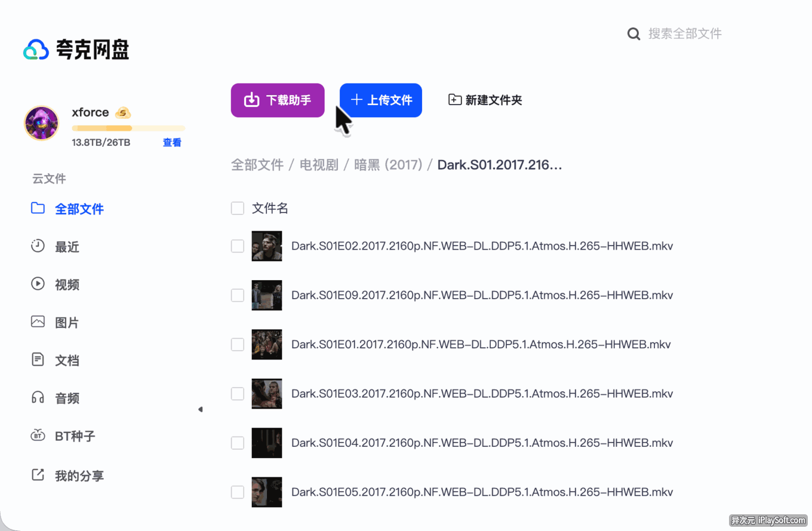This screenshot has height=531, width=812.
Task: Click the xforce user avatar
Action: click(41, 124)
